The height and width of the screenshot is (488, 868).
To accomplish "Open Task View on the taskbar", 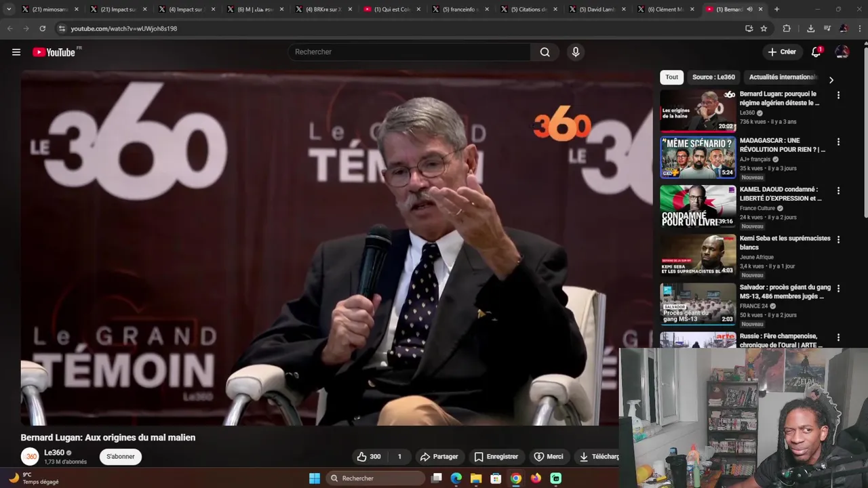I will point(437,479).
